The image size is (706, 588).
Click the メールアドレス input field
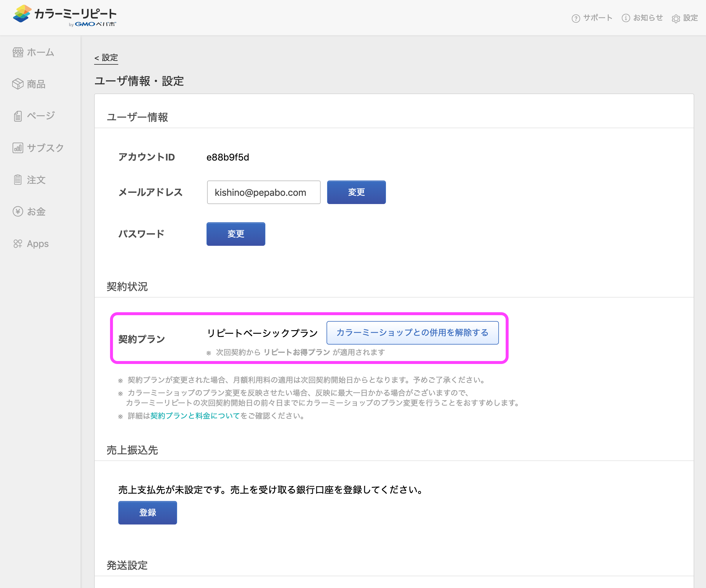point(264,192)
